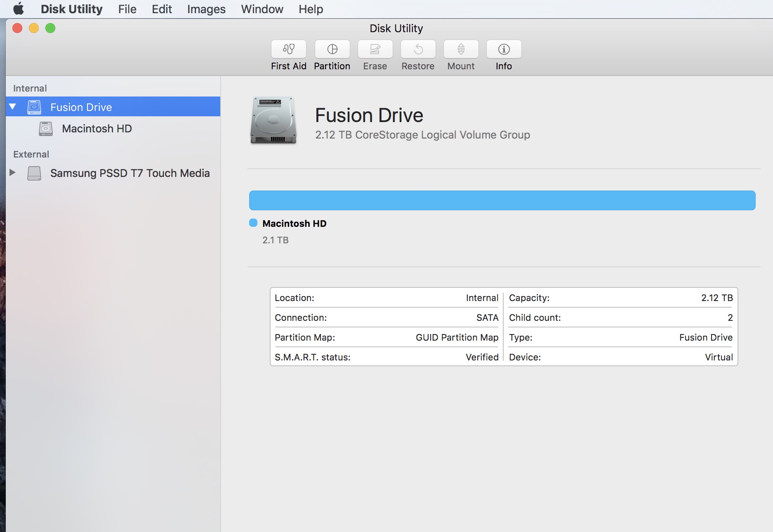Click the Mount toolbar icon
Viewport: 773px width, 532px height.
(461, 49)
